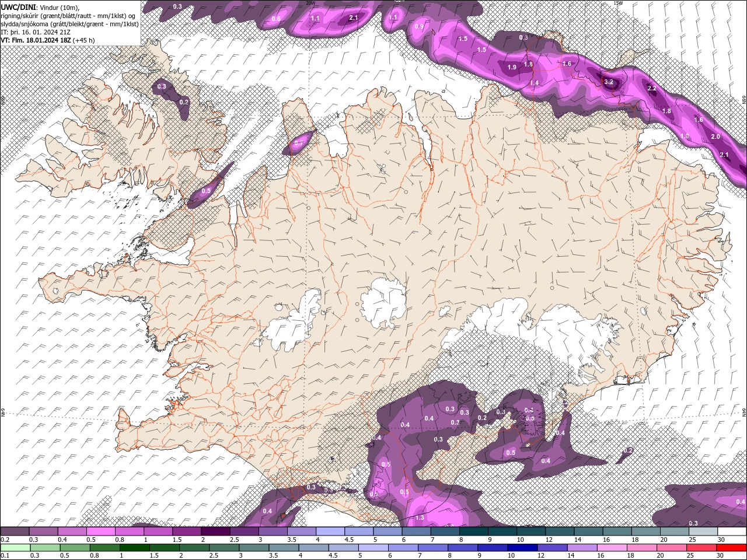Click the 'VT: Fim. 18.01.2024 18Z' valid time line
The image size is (747, 560).
pyautogui.click(x=35, y=40)
